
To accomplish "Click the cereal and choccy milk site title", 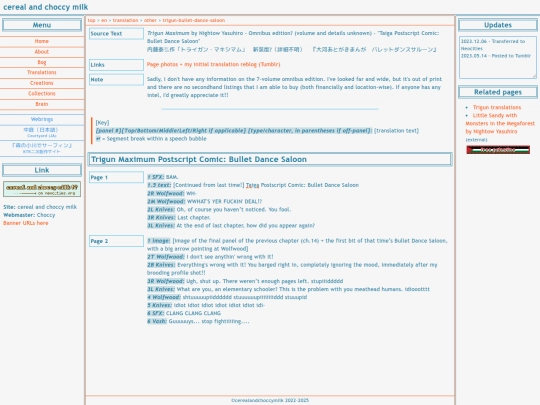I will [x=45, y=7].
